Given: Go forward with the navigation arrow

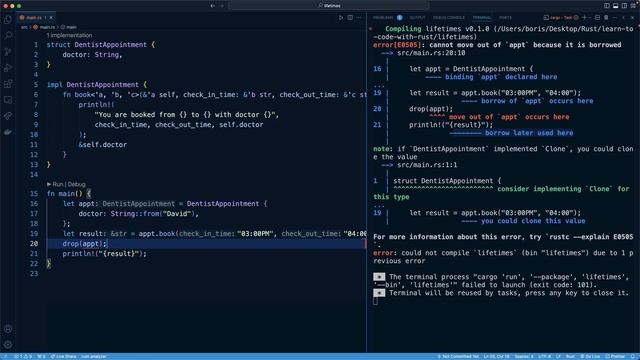Looking at the screenshot, I should 222,6.
